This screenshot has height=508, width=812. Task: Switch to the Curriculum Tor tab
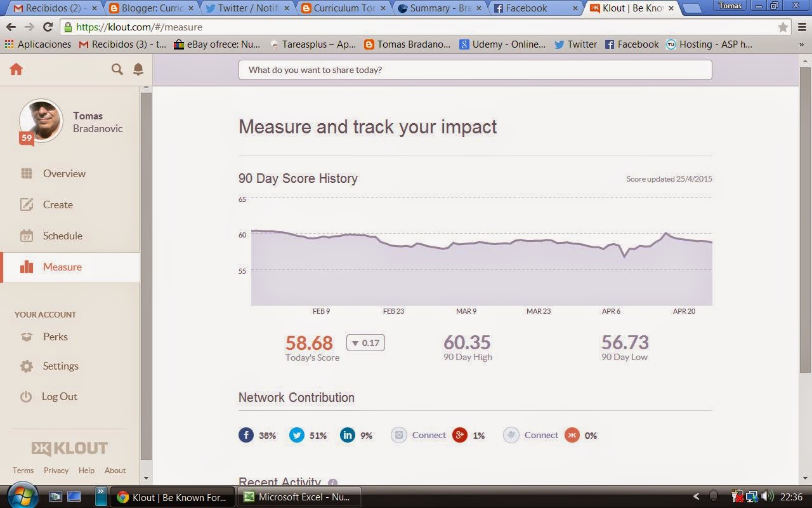coord(344,8)
